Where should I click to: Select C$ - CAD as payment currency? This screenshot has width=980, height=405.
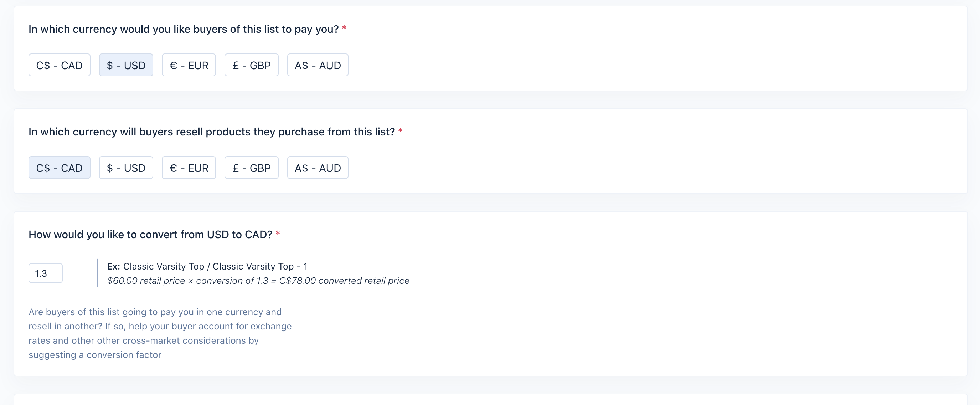(60, 65)
